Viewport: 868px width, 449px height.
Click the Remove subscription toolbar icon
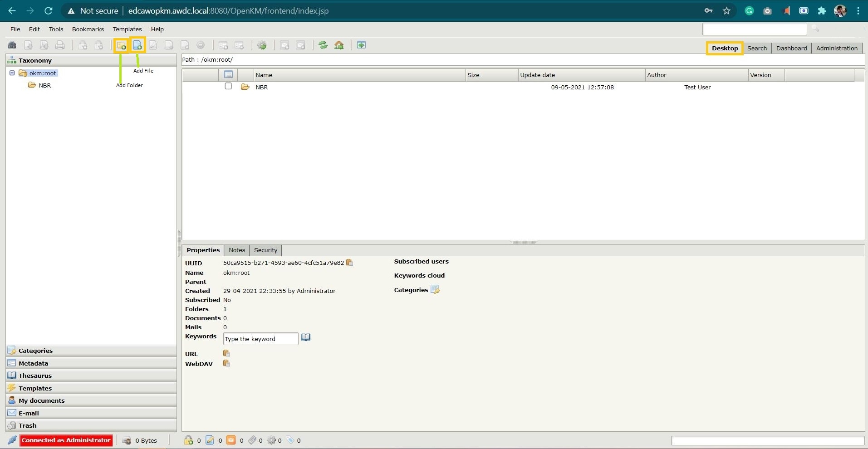tap(300, 45)
